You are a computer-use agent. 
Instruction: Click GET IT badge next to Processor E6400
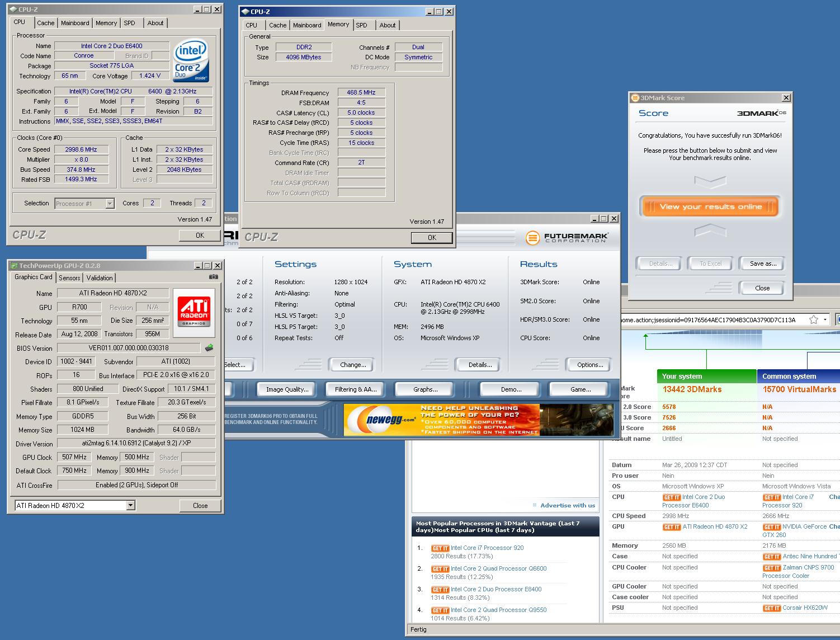point(672,497)
